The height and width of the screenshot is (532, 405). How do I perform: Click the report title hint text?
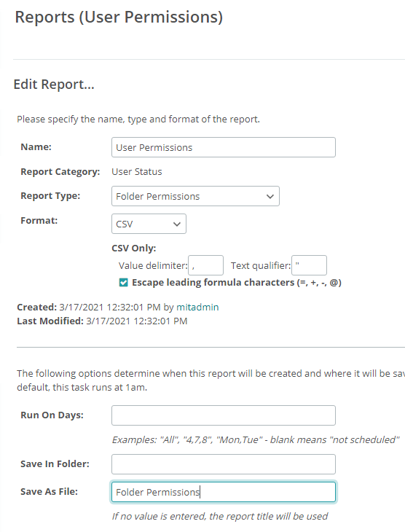(x=220, y=517)
